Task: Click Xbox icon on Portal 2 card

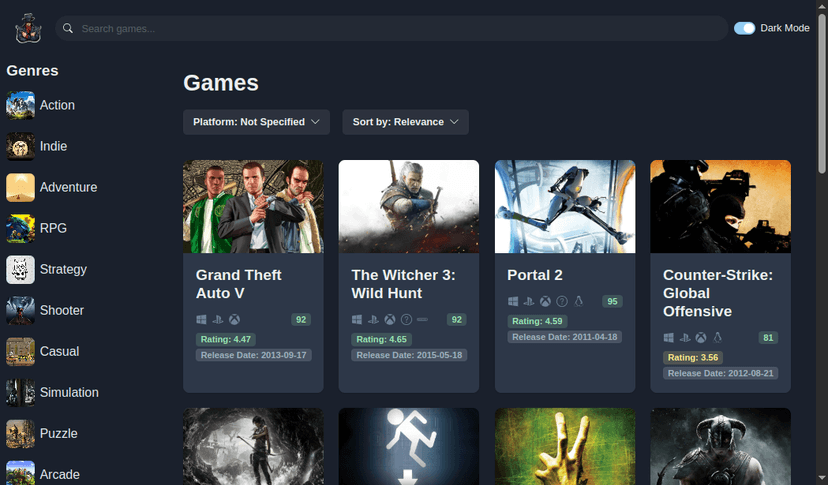Action: 545,301
